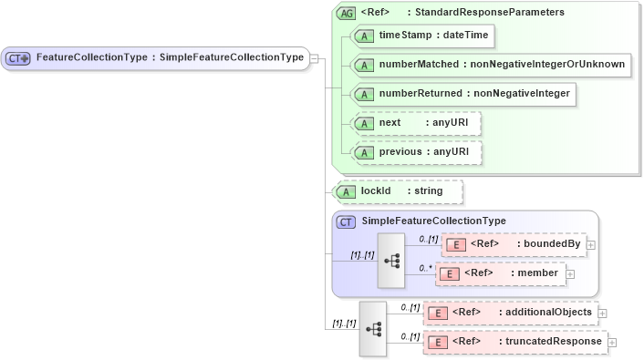Select the '<Ref> : additionalObjects' element text
The image size is (644, 360).
(x=522, y=312)
